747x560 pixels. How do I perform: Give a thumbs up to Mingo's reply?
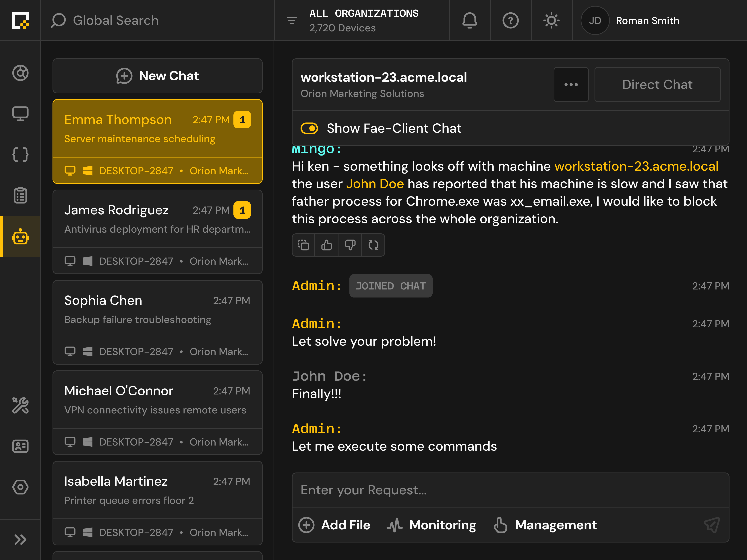326,245
